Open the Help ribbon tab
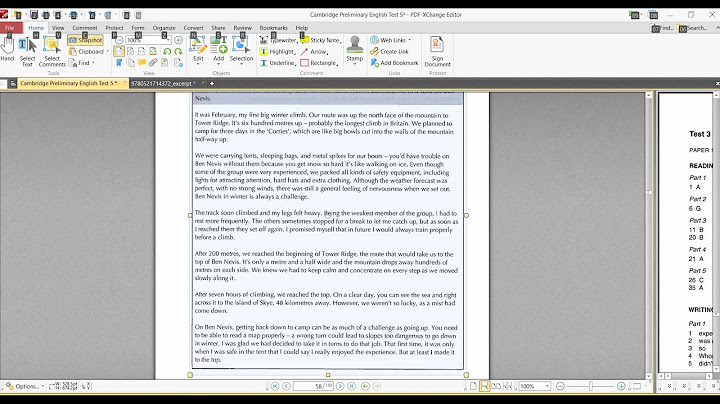This screenshot has height=404, width=720. (x=302, y=28)
